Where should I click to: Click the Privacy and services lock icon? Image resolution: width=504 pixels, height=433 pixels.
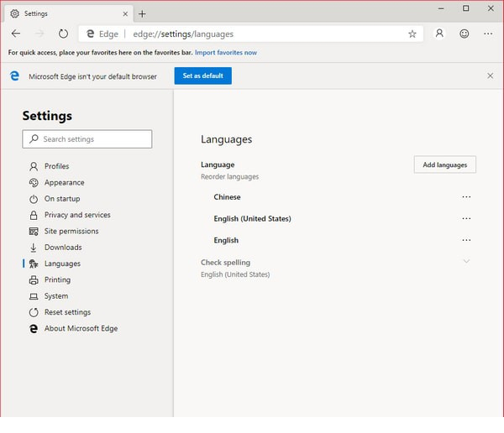click(x=34, y=215)
